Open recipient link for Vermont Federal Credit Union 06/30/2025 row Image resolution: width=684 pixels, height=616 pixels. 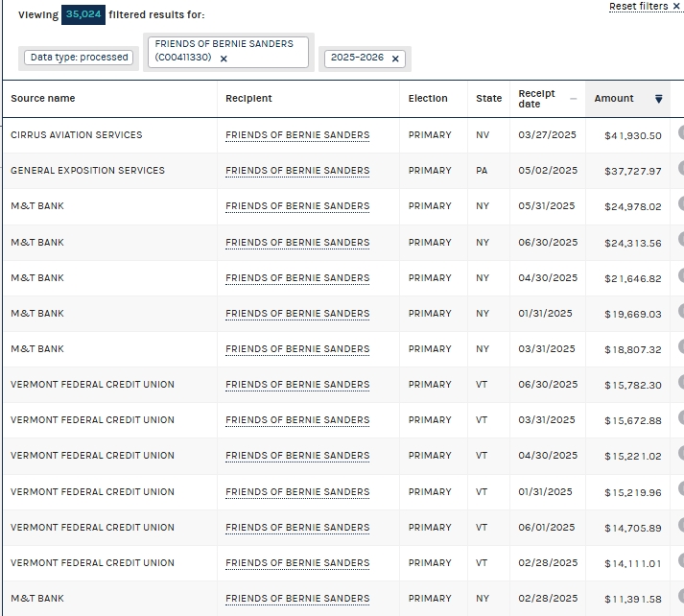(x=297, y=385)
